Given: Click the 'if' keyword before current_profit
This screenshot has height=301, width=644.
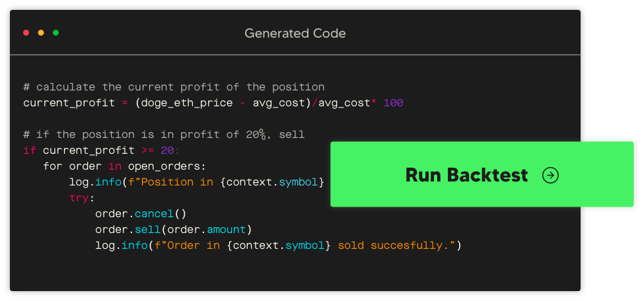Looking at the screenshot, I should [x=30, y=150].
